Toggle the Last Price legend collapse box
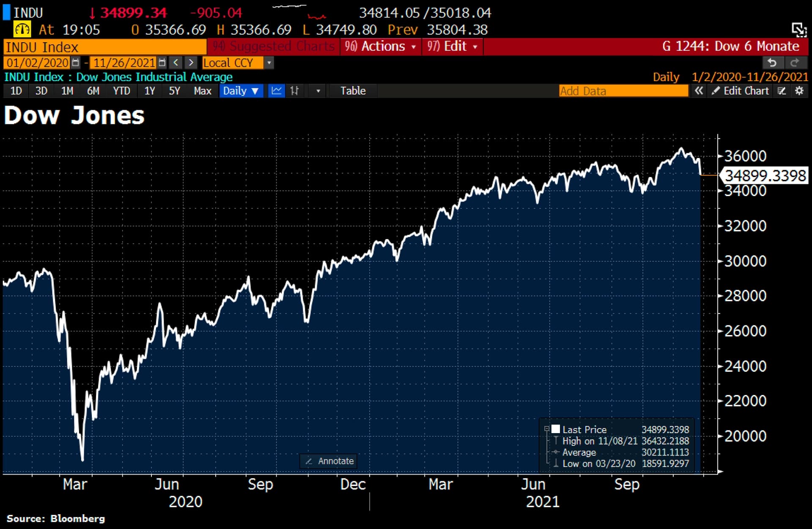The image size is (812, 529). [546, 429]
